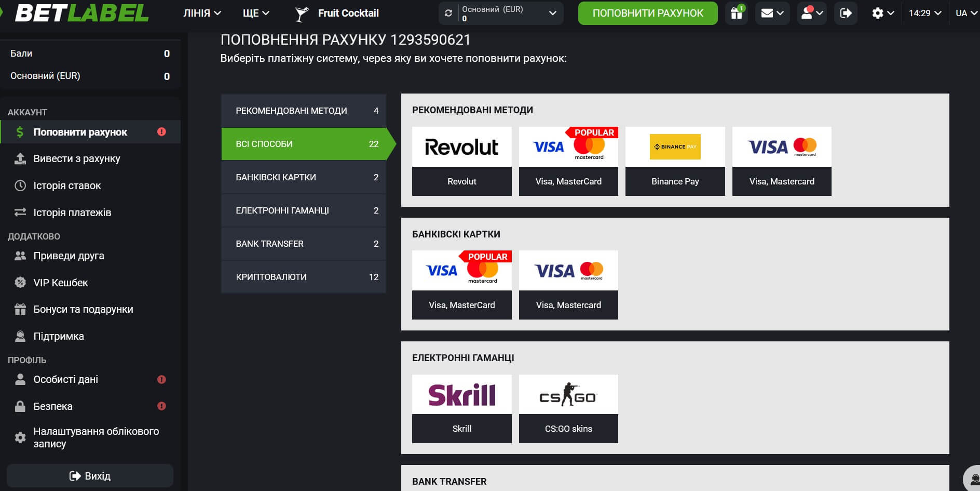This screenshot has width=980, height=491.
Task: Expand the settings dropdown chevron
Action: click(891, 13)
